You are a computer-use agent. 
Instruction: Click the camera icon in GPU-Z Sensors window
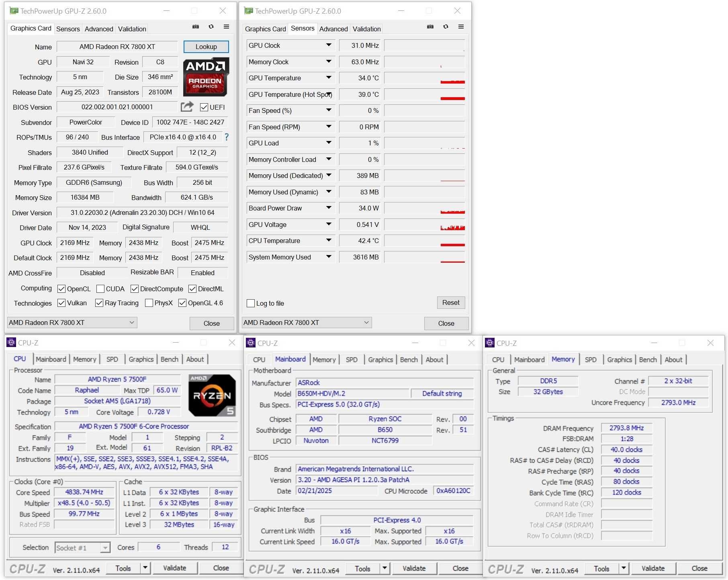(x=430, y=27)
